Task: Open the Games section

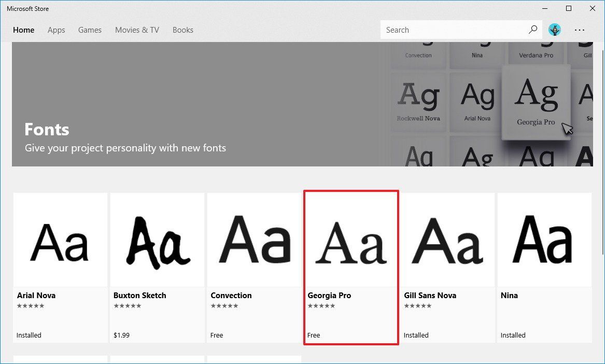Action: (x=89, y=30)
